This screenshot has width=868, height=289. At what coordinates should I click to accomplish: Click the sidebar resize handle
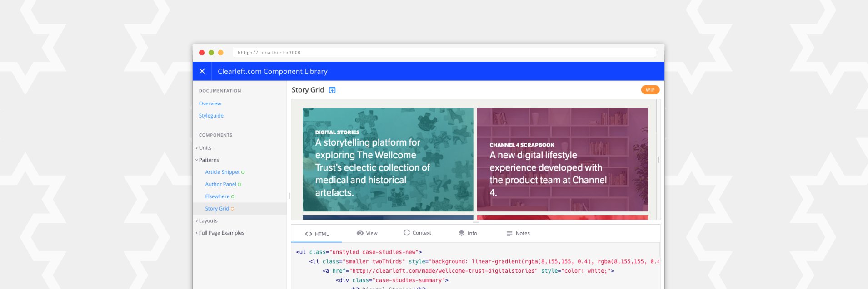[x=289, y=196]
